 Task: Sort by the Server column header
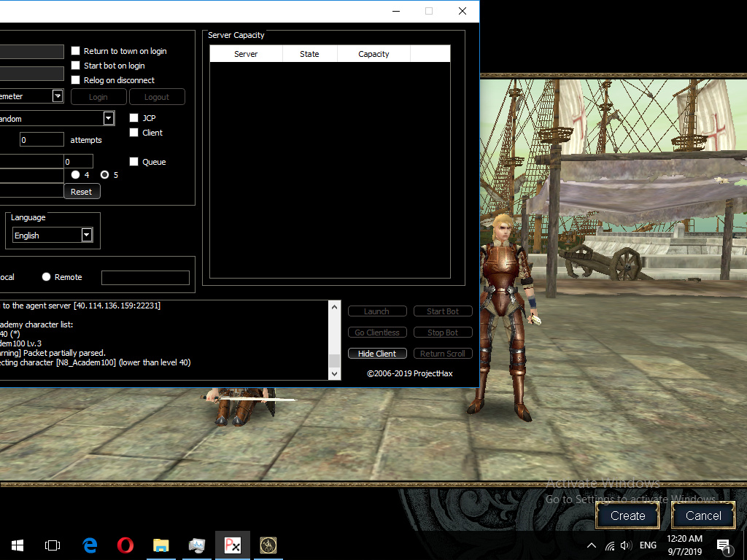coord(246,54)
